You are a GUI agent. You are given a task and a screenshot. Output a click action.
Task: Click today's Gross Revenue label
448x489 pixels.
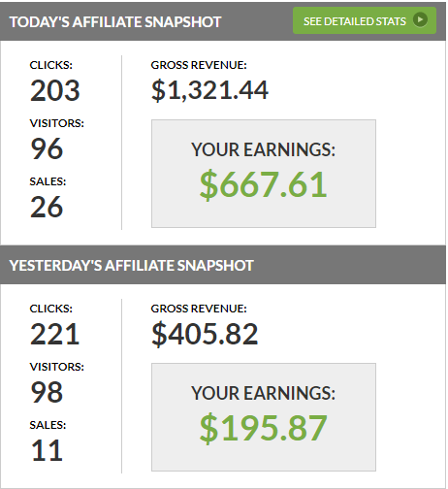[199, 65]
